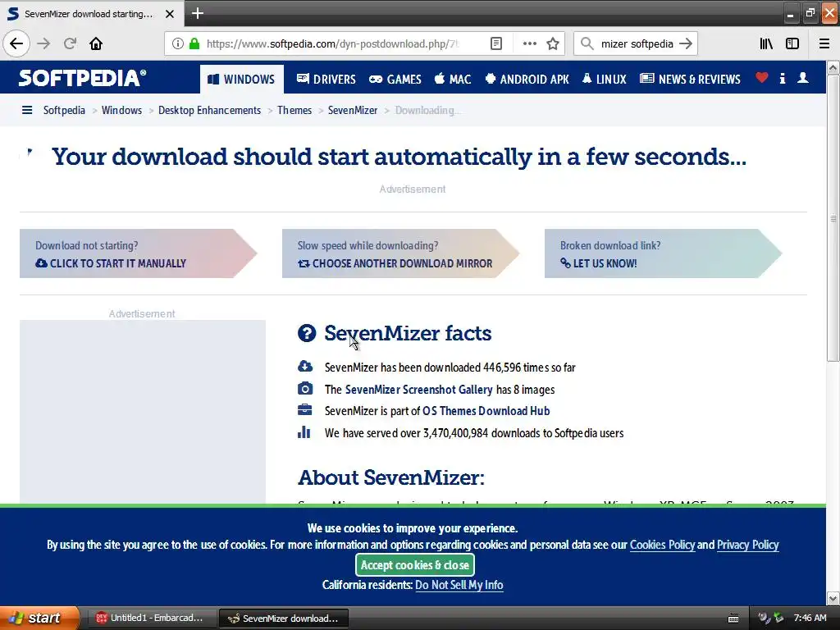This screenshot has width=840, height=630.
Task: Click Do Not Sell My Info
Action: coord(459,585)
